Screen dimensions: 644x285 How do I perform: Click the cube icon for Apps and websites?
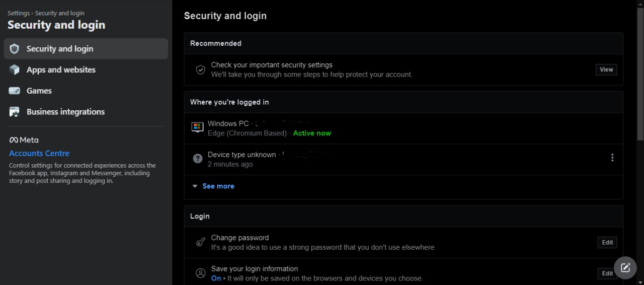pos(14,70)
